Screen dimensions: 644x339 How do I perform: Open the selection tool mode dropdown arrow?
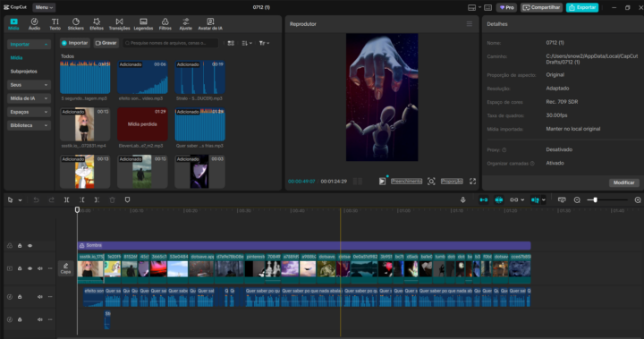point(20,200)
